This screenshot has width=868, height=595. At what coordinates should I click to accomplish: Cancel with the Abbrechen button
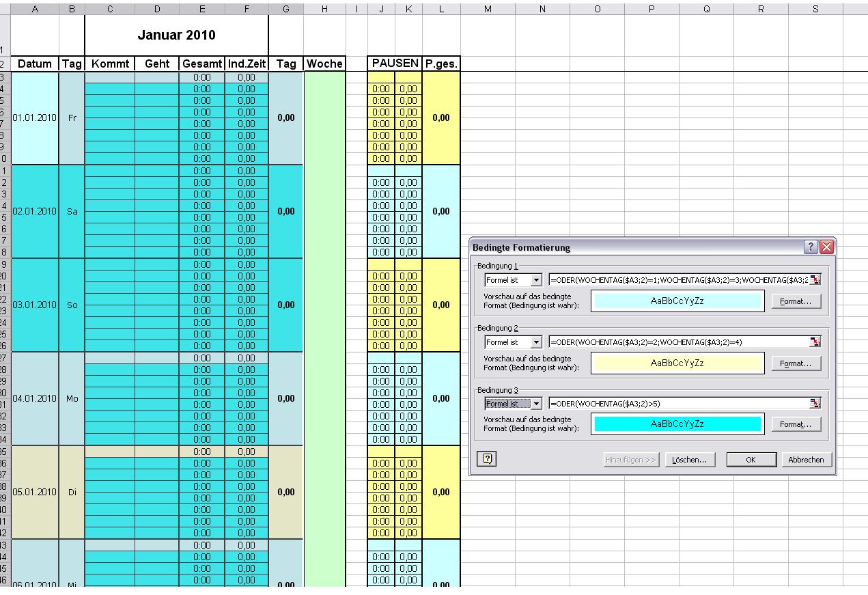[806, 460]
